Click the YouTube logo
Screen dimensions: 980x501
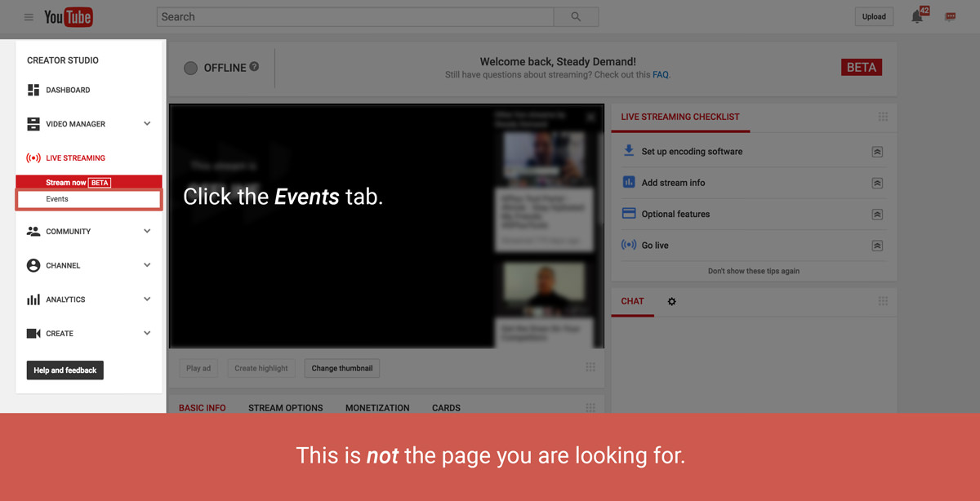68,16
